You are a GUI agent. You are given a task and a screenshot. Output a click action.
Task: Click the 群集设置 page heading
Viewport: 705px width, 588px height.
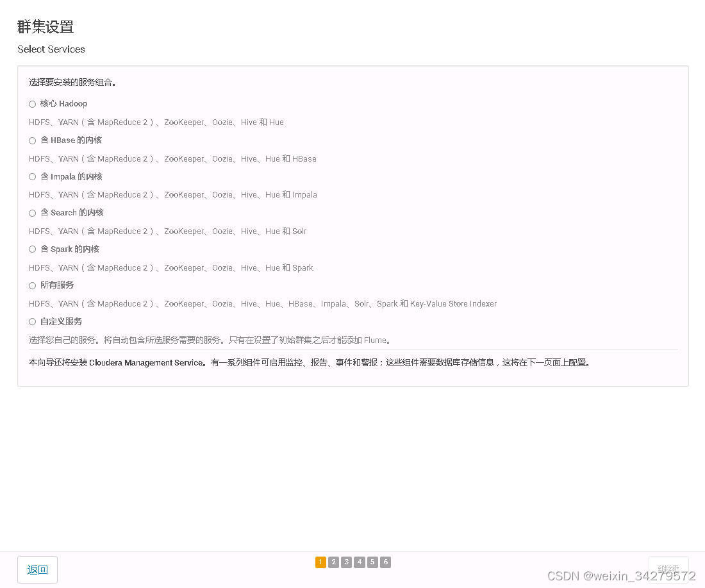(x=46, y=27)
